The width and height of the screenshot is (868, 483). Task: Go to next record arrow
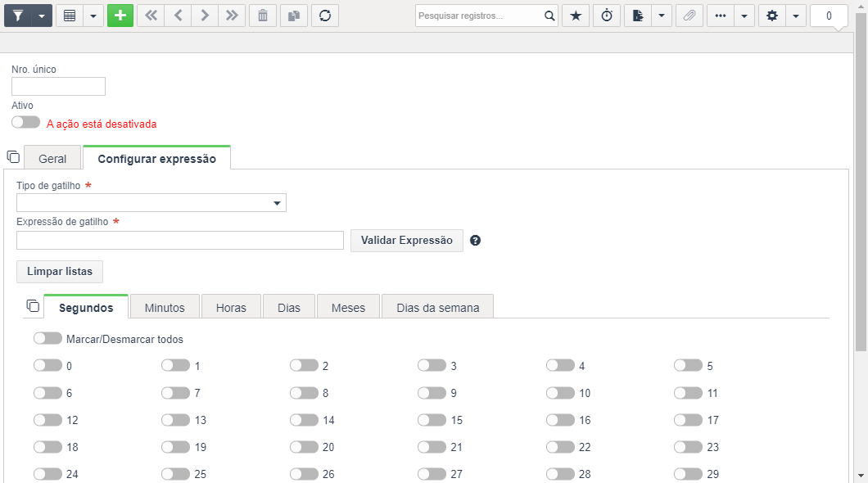[205, 16]
